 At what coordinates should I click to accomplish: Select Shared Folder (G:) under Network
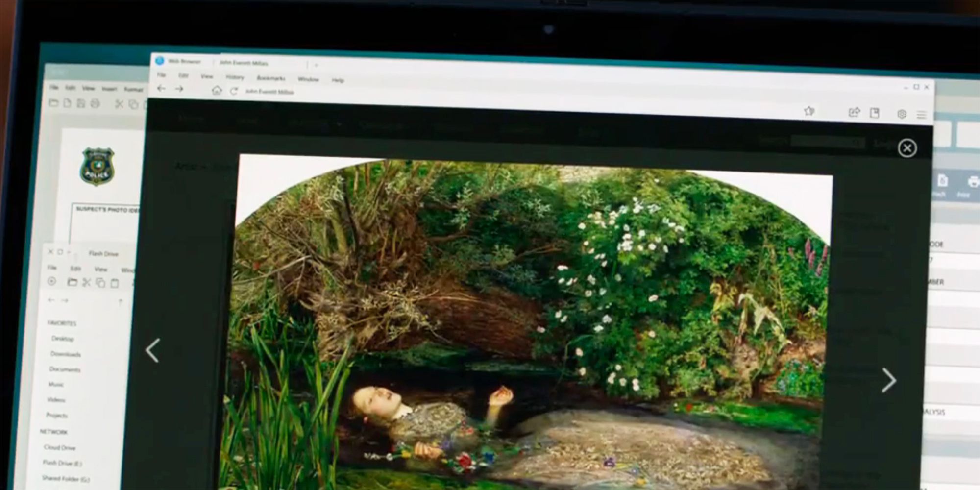click(66, 478)
